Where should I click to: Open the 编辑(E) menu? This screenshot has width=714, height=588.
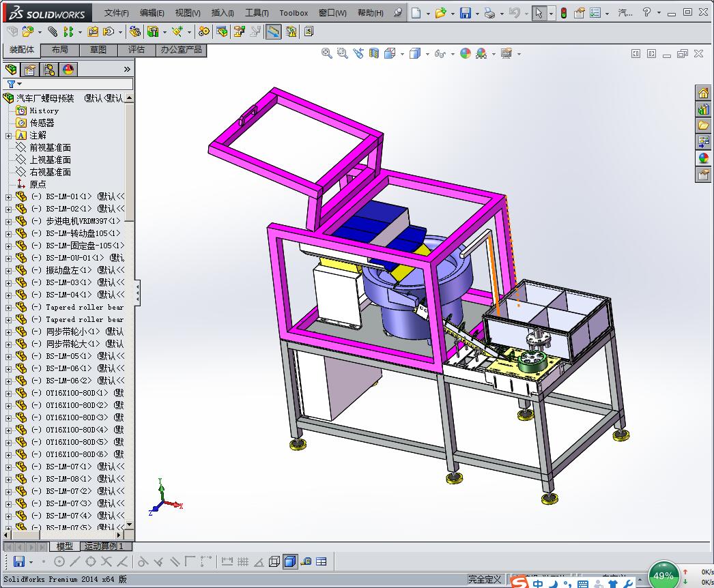tap(152, 13)
